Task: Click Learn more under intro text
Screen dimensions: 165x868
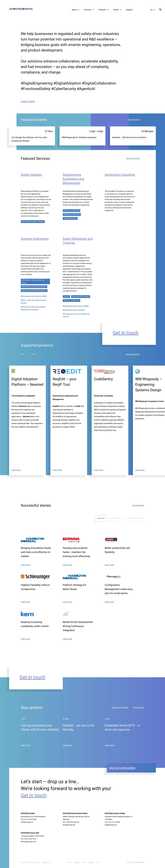Action: (28, 101)
